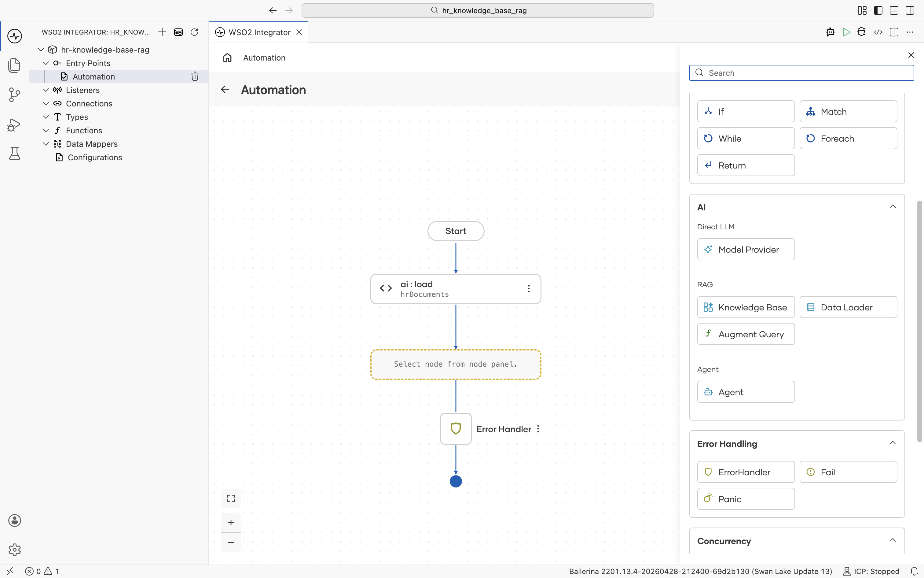This screenshot has height=578, width=924.
Task: Expand the Connections tree node
Action: click(46, 104)
